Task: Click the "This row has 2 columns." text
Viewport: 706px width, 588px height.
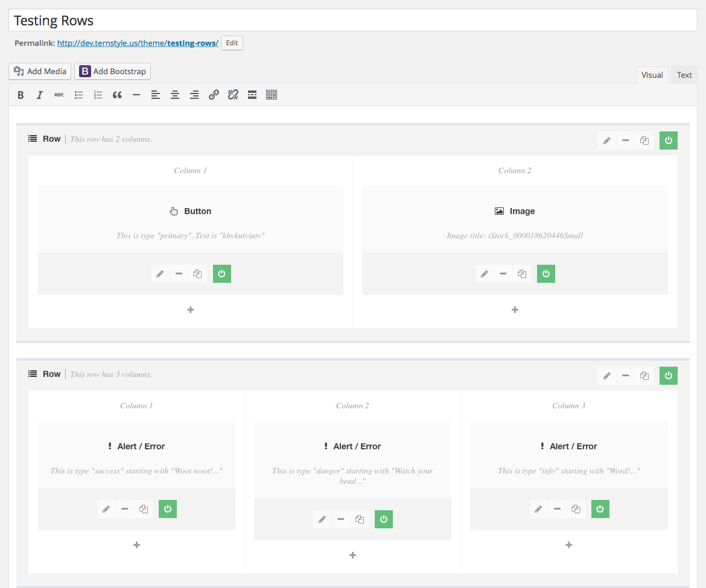Action: [x=111, y=139]
